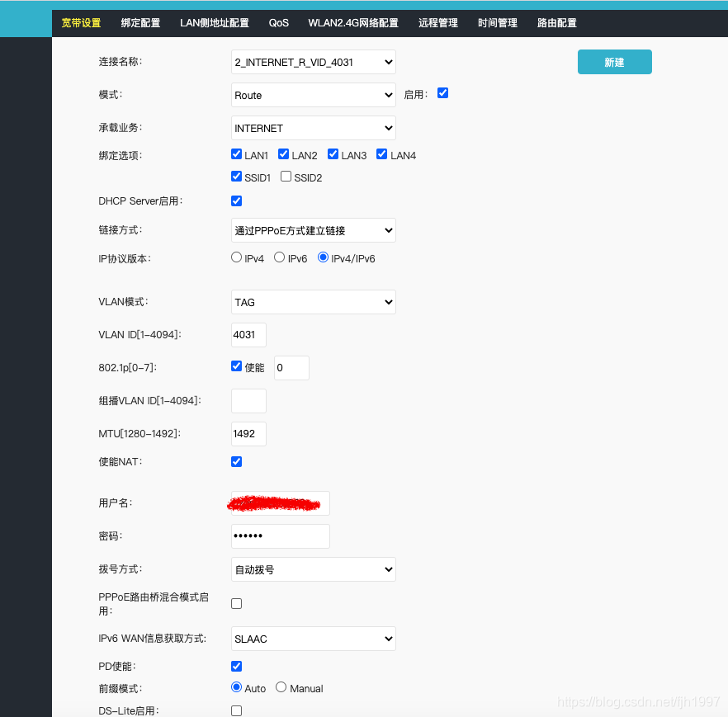The height and width of the screenshot is (717, 728).
Task: Switch to the QoS tab
Action: pyautogui.click(x=278, y=23)
